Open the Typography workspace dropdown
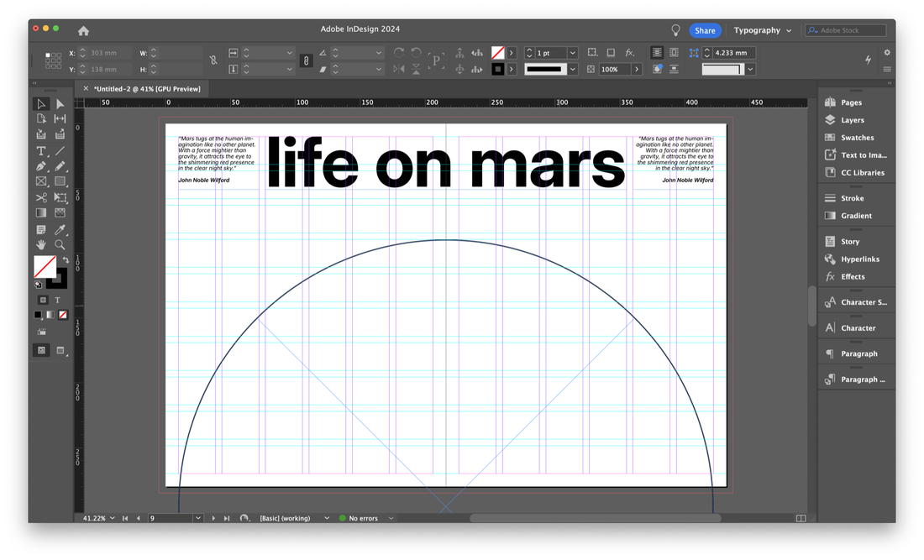 point(763,30)
